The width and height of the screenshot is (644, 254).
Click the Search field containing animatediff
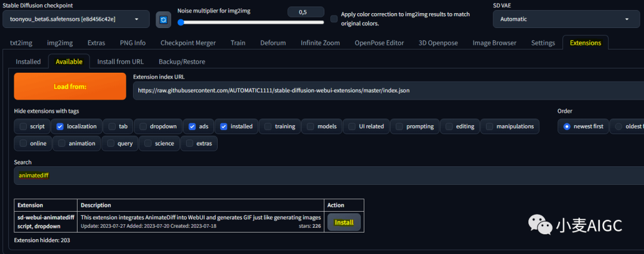(329, 176)
